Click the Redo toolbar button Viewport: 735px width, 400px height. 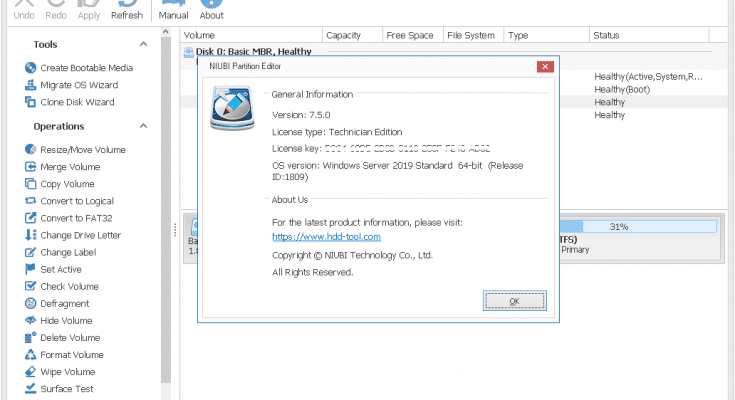[x=56, y=10]
